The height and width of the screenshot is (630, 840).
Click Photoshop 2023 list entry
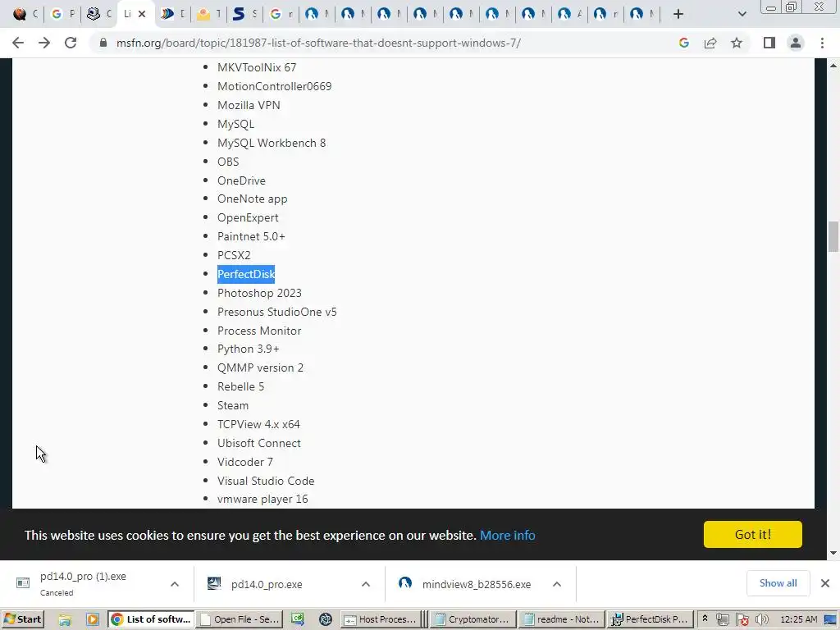pos(259,293)
